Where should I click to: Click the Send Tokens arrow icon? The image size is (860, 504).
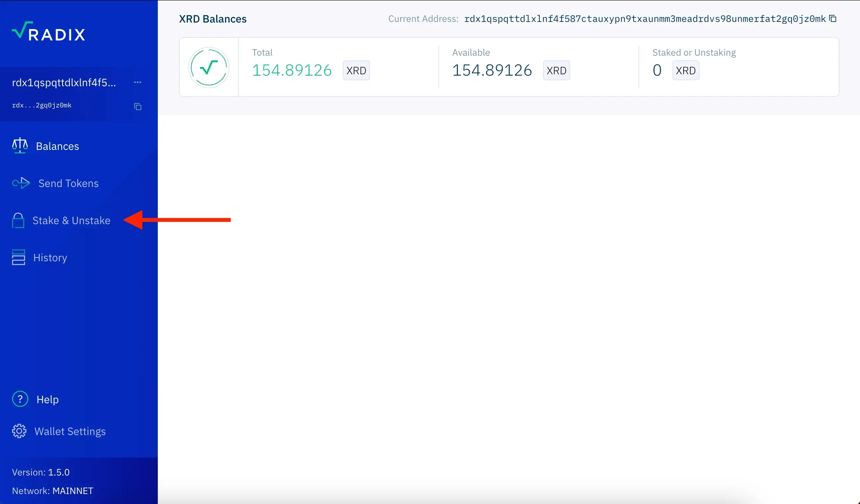(x=21, y=183)
